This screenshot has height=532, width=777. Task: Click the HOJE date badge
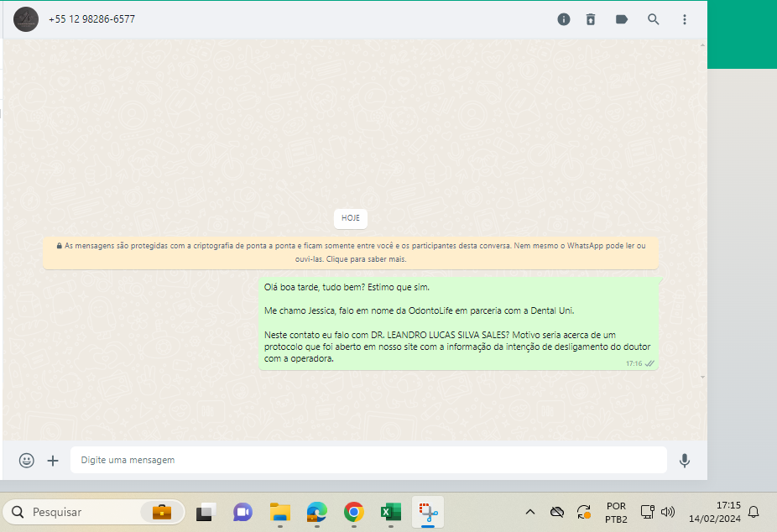pyautogui.click(x=350, y=218)
